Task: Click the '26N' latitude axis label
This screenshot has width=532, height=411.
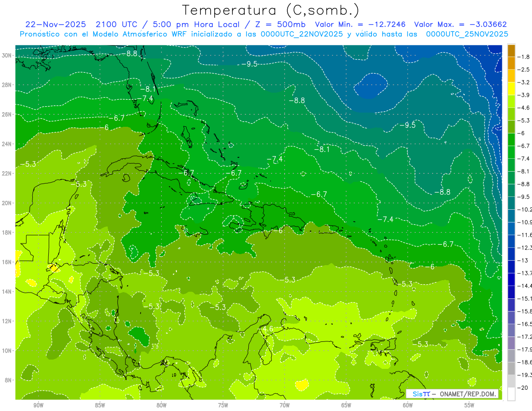Action: point(7,114)
